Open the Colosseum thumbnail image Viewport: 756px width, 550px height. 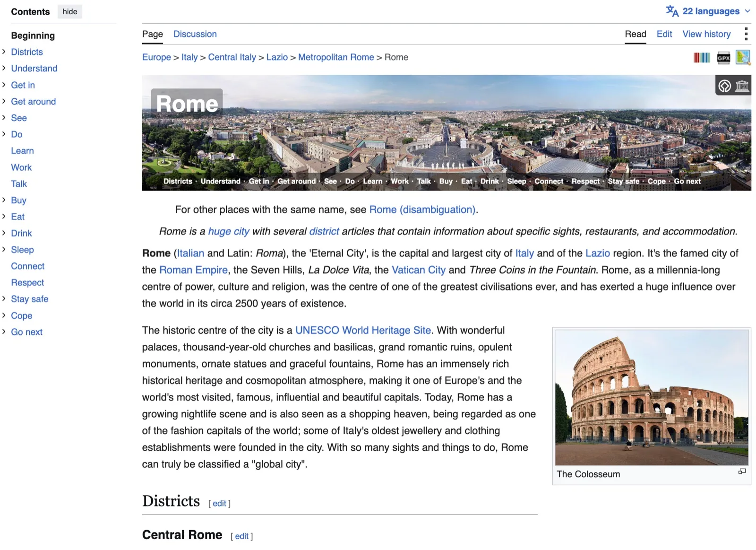pyautogui.click(x=652, y=397)
